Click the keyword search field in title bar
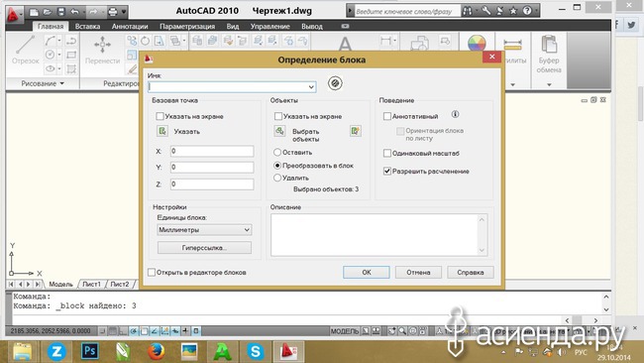The width and height of the screenshot is (644, 363). coord(406,11)
